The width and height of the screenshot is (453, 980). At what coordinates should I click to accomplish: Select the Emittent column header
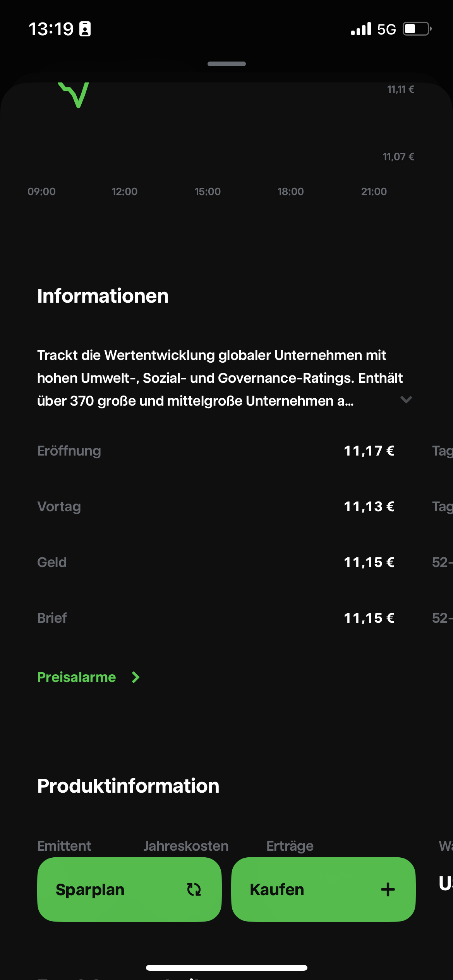coord(64,846)
